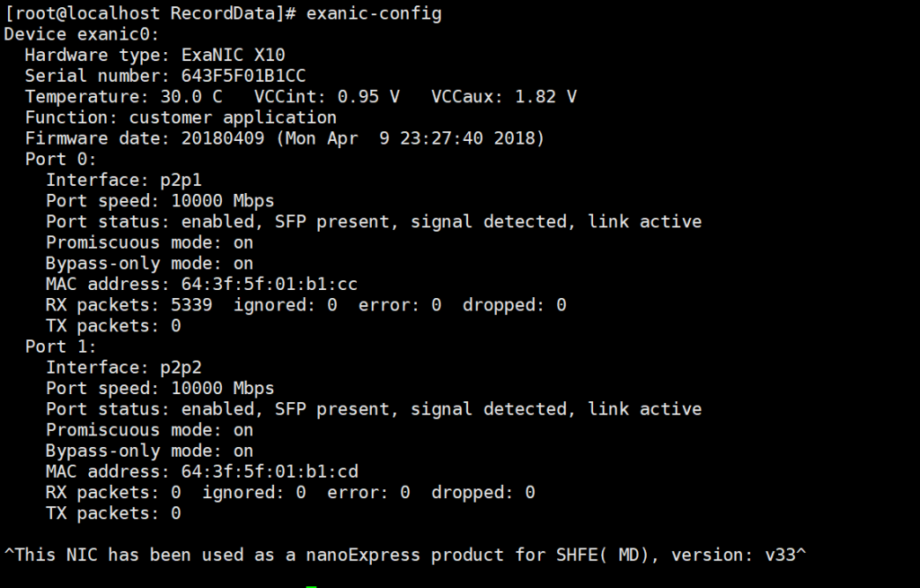This screenshot has width=920, height=588.
Task: Click Port 0's "Bypass-only mode: on" line
Action: point(149,263)
